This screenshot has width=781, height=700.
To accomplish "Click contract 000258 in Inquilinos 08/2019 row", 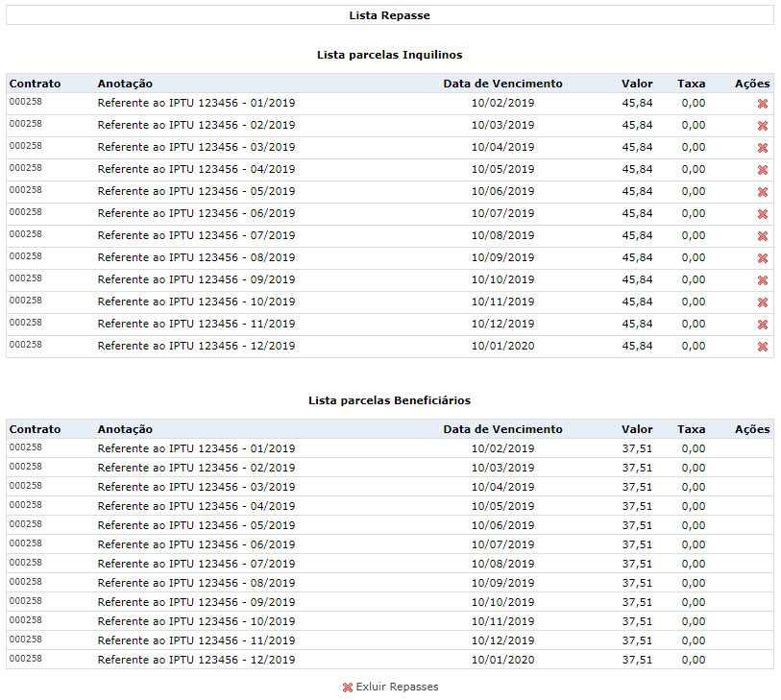I will [25, 256].
